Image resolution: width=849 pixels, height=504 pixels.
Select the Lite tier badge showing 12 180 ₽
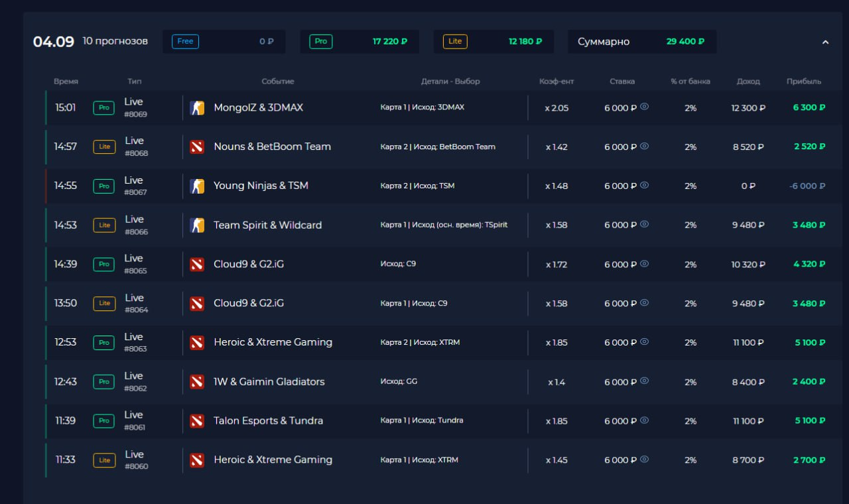(455, 41)
